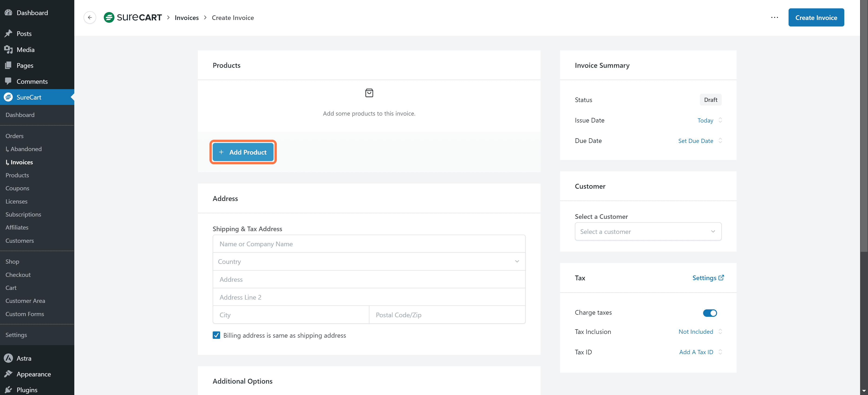Open the three-dot more options menu
The height and width of the screenshot is (395, 868).
click(x=774, y=17)
